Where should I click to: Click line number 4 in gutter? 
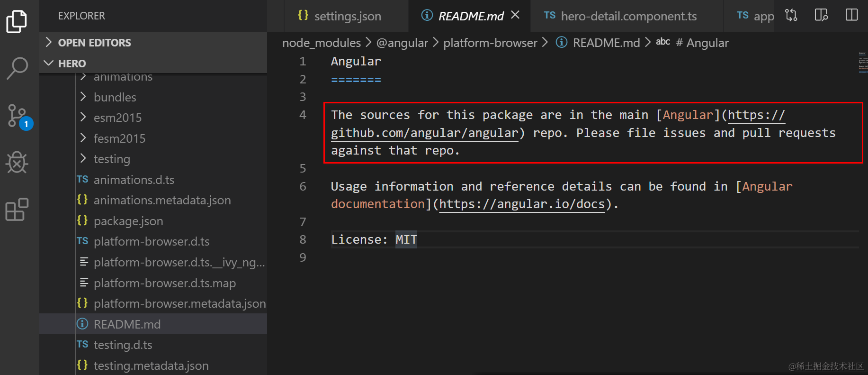pyautogui.click(x=303, y=115)
